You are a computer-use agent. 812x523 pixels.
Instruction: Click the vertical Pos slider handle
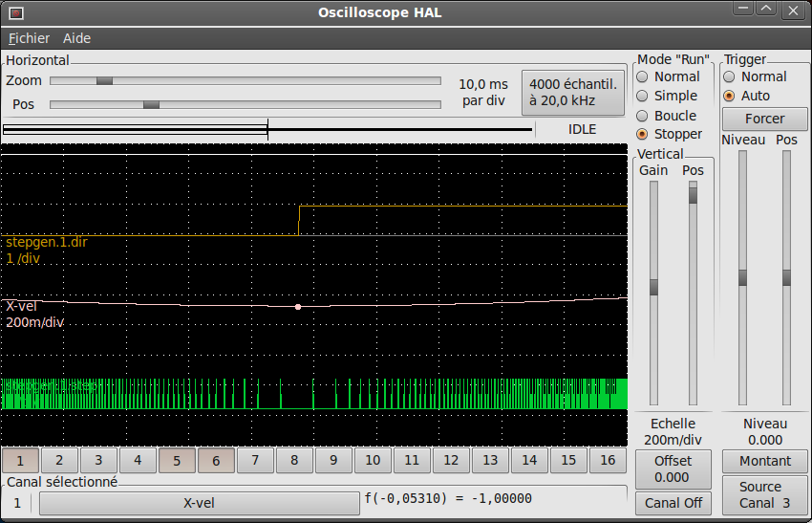click(x=693, y=195)
